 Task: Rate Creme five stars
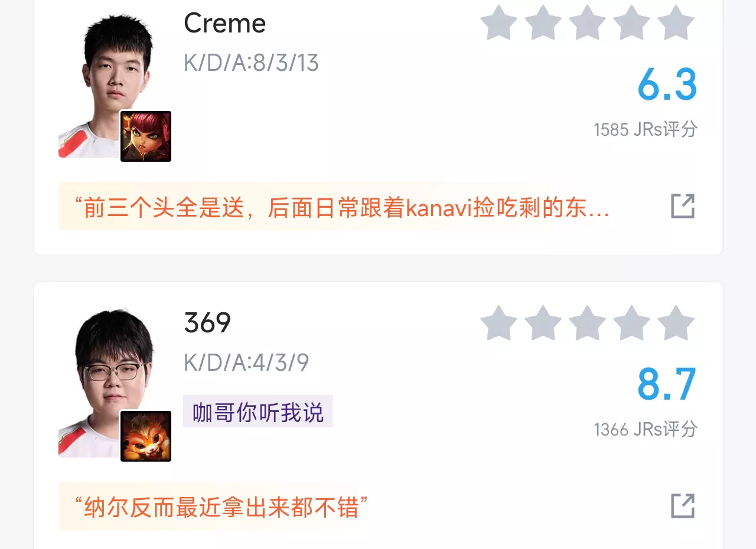676,23
